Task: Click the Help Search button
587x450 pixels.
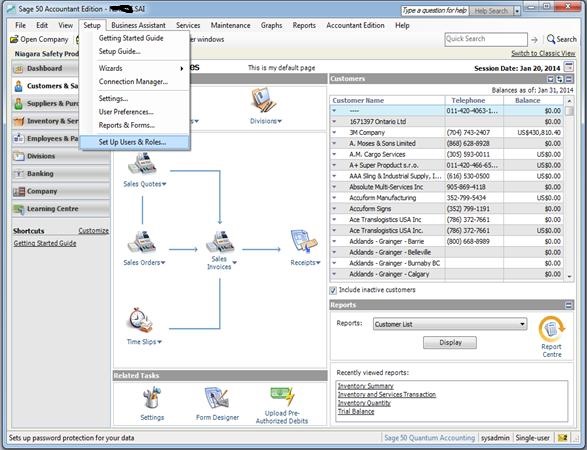Action: (x=491, y=11)
